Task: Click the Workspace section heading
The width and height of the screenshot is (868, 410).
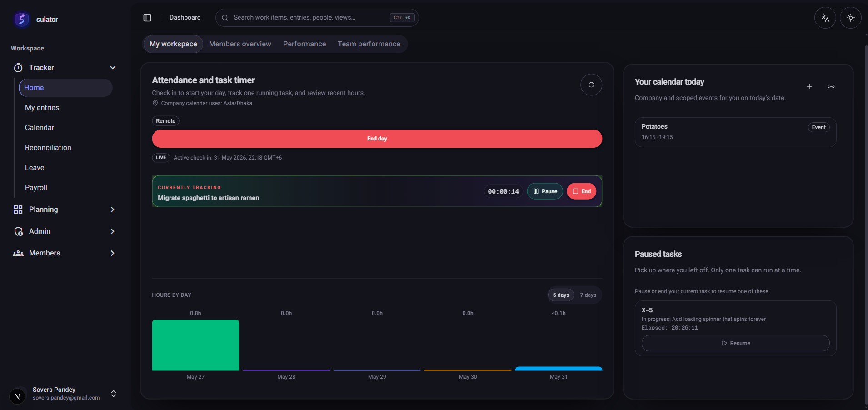Action: (x=27, y=48)
